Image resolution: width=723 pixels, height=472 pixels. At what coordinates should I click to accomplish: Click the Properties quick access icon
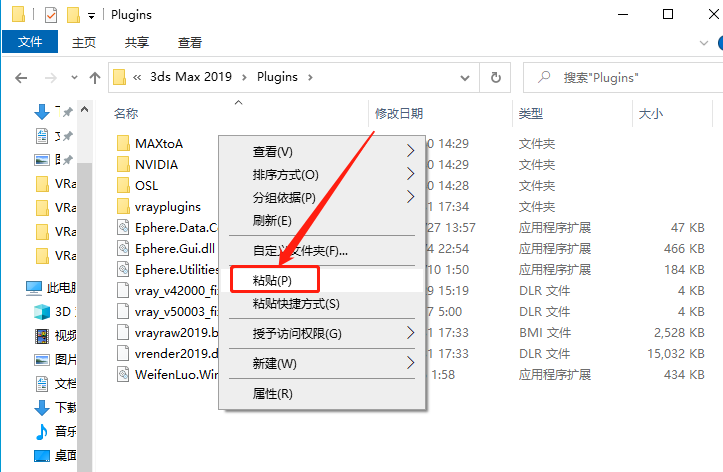(x=51, y=15)
